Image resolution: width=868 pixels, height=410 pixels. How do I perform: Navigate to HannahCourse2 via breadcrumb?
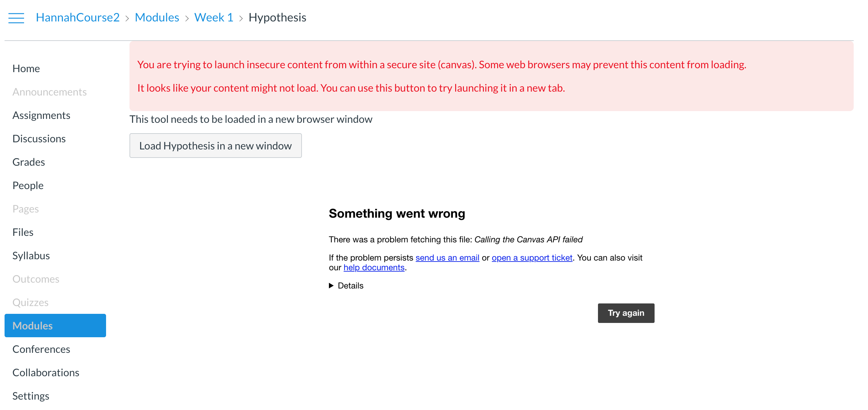coord(78,17)
